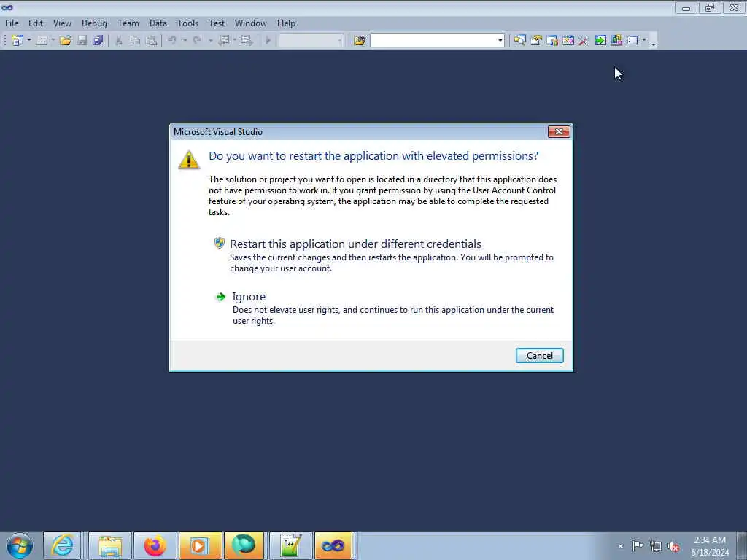The image size is (747, 560).
Task: Click inside the Find combo box field
Action: pyautogui.click(x=433, y=41)
